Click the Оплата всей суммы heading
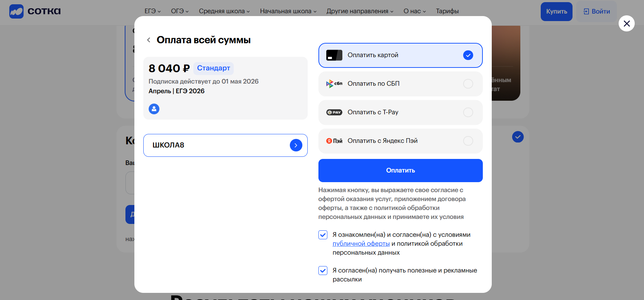The width and height of the screenshot is (644, 300). click(204, 40)
